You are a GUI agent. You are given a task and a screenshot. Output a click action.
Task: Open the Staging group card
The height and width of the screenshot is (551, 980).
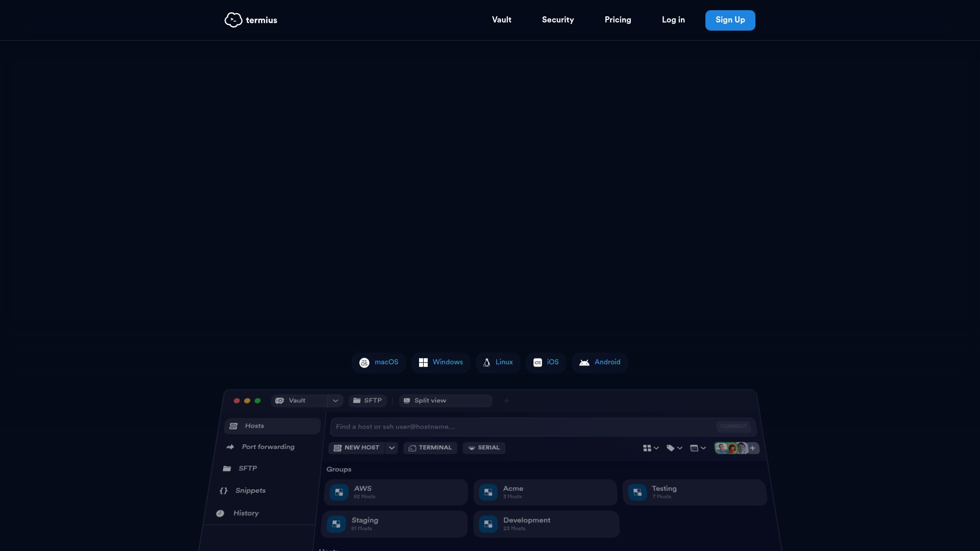pos(394,524)
